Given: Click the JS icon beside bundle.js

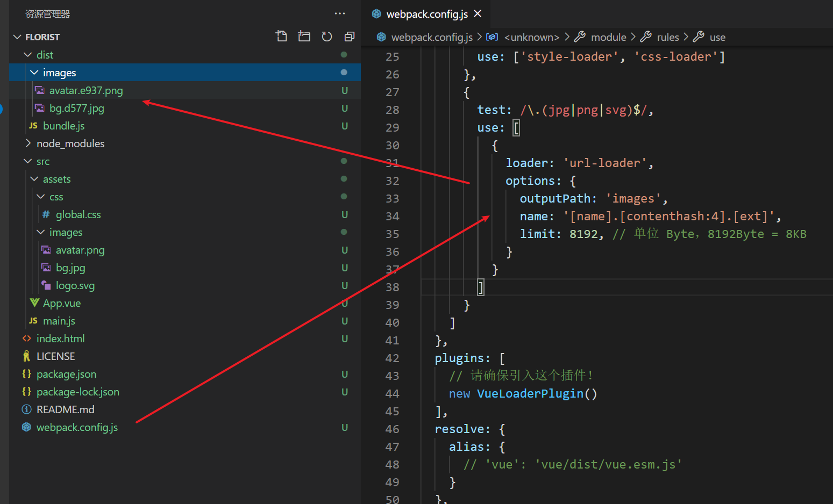Looking at the screenshot, I should click(33, 126).
